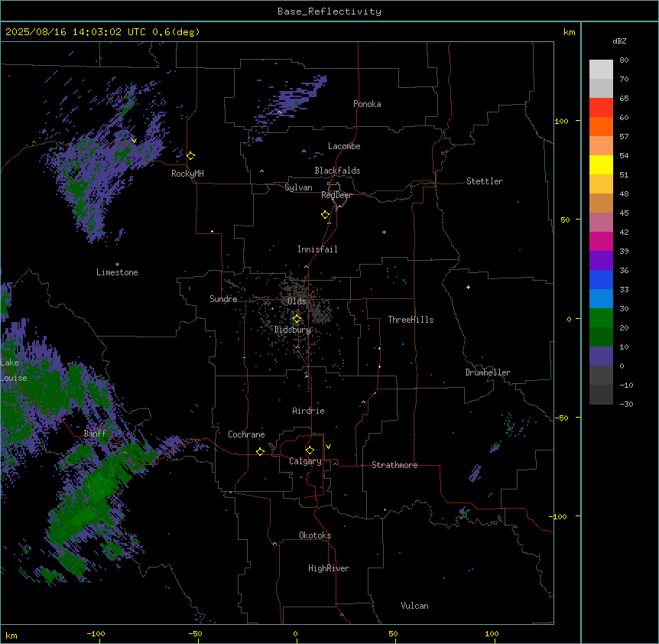This screenshot has width=659, height=644.
Task: Click the 80 value on the dBZ legend
Action: click(x=624, y=60)
